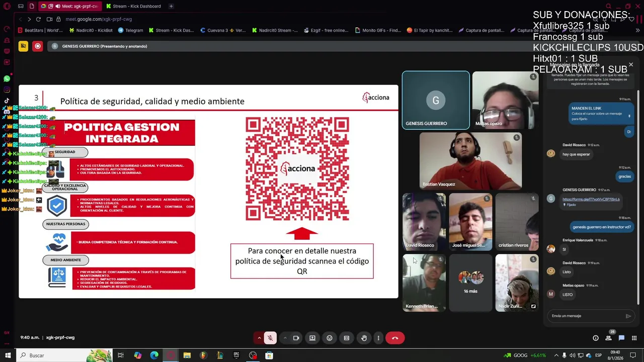Screen dimensions: 644x362
Task: Click the chat message input field
Action: click(x=586, y=316)
